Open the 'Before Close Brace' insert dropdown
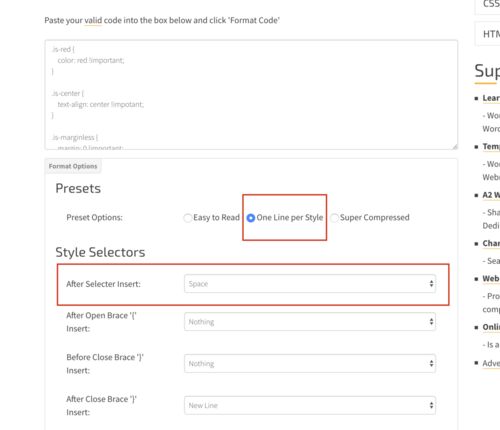 coord(310,363)
